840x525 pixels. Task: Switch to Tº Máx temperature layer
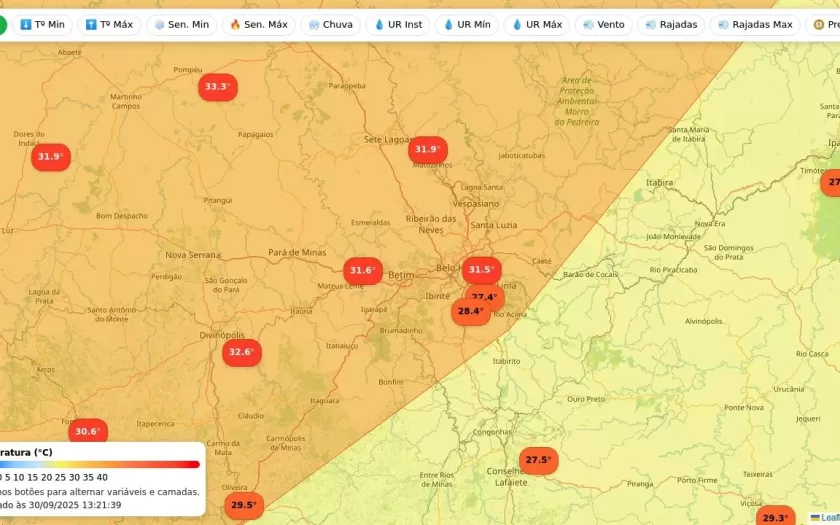click(x=109, y=24)
